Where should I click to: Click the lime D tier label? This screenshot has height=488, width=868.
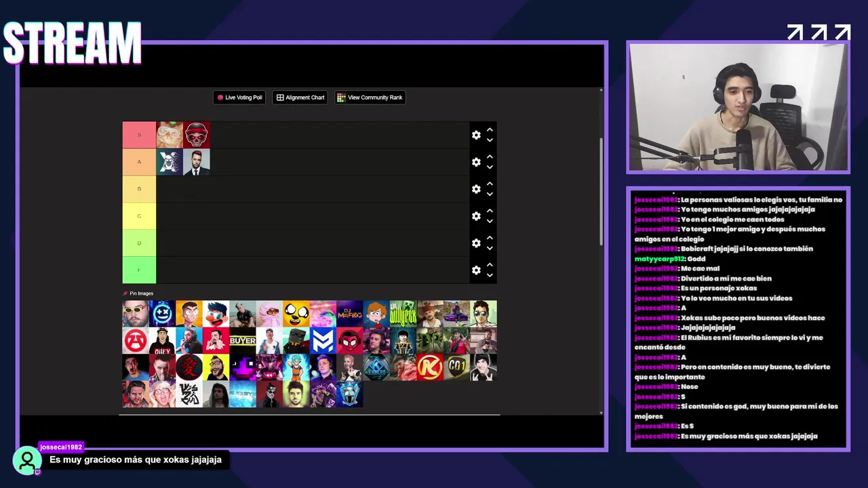point(139,243)
